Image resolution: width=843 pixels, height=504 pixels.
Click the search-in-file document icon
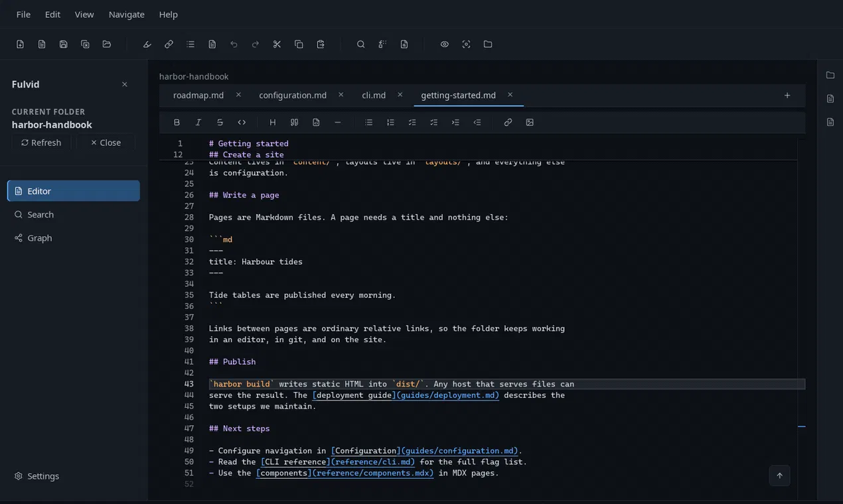[404, 44]
